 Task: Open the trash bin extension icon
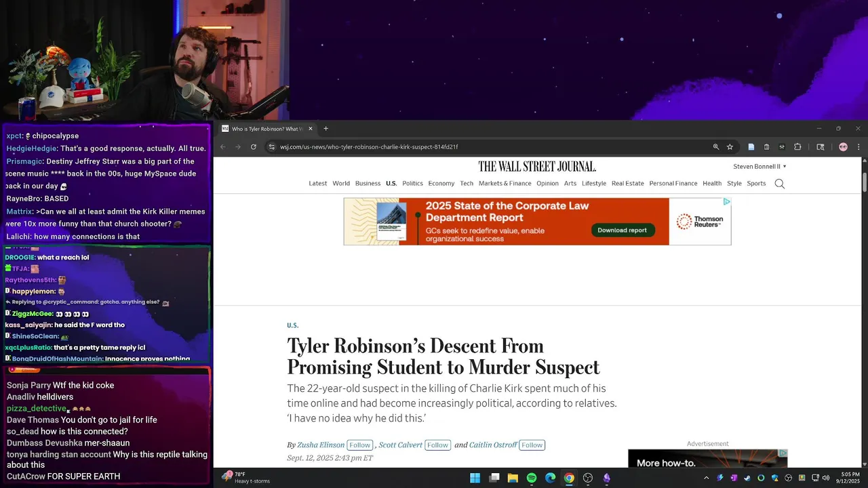766,146
